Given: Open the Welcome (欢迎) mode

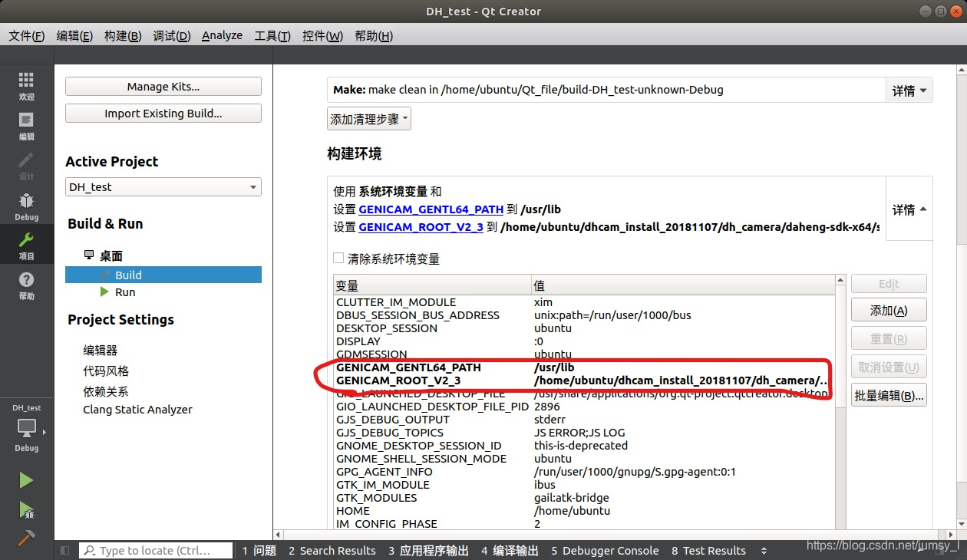Looking at the screenshot, I should 26,86.
